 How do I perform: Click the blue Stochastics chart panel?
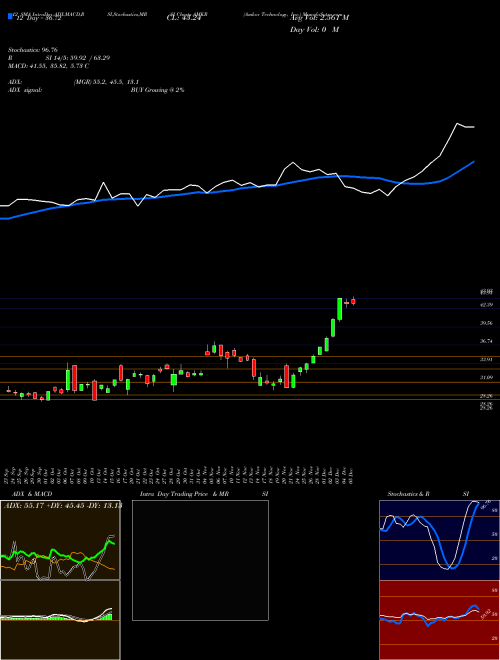pyautogui.click(x=439, y=540)
